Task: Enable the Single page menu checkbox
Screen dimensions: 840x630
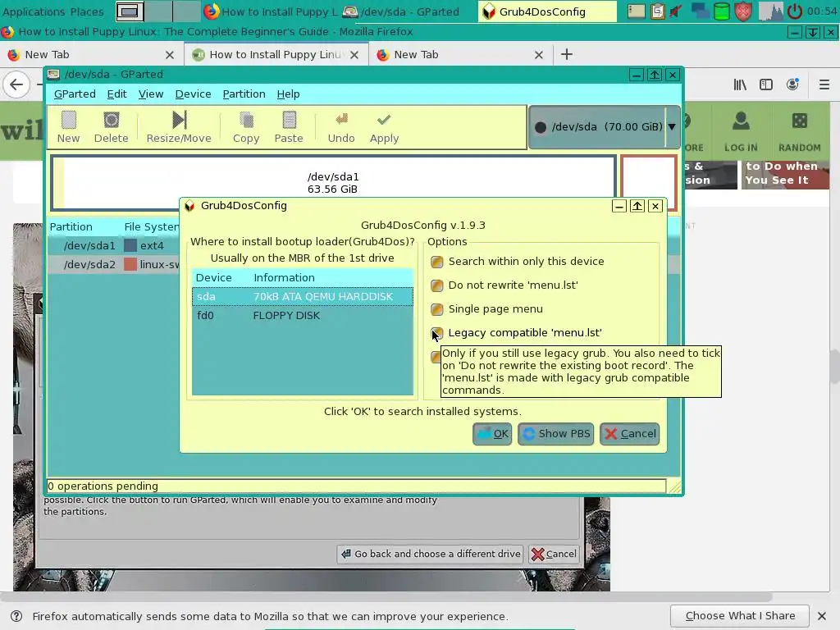Action: point(437,309)
